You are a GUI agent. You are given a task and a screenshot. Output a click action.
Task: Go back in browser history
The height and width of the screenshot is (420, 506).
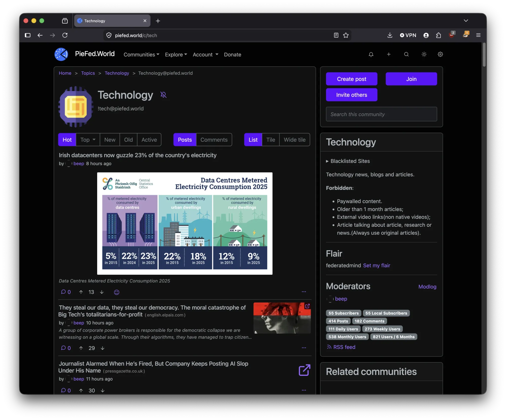tap(40, 35)
